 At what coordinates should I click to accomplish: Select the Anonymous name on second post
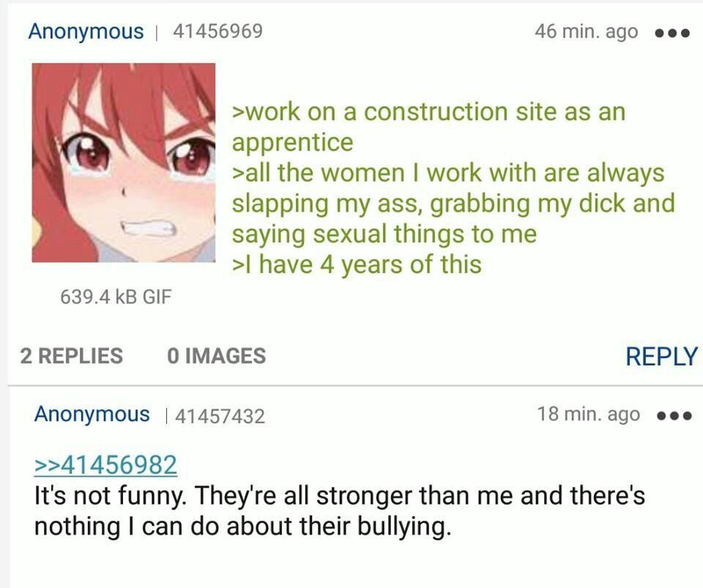point(92,414)
